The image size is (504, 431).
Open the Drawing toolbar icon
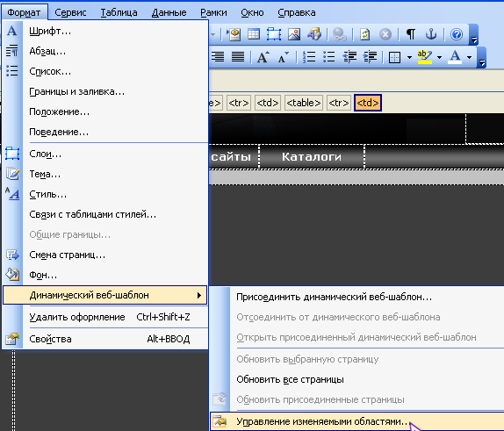click(x=314, y=34)
